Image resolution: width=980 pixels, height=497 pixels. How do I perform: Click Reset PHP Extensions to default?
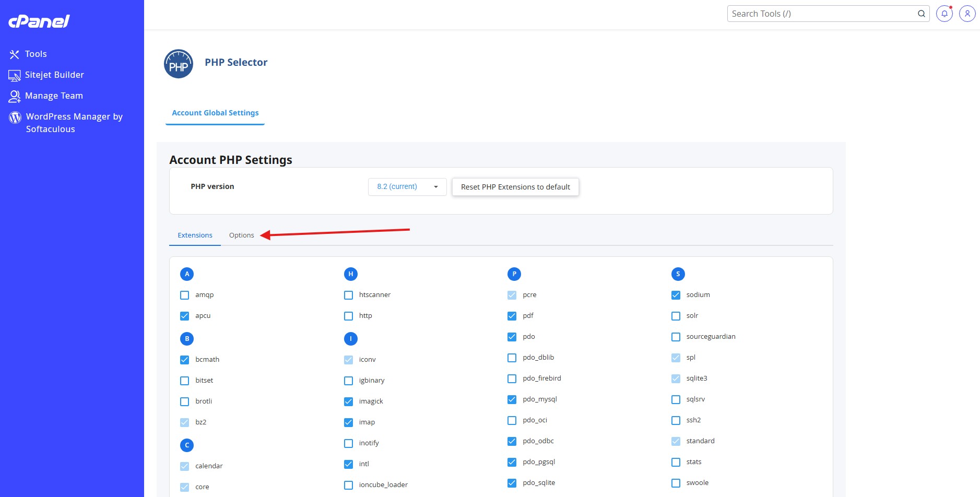pos(515,187)
